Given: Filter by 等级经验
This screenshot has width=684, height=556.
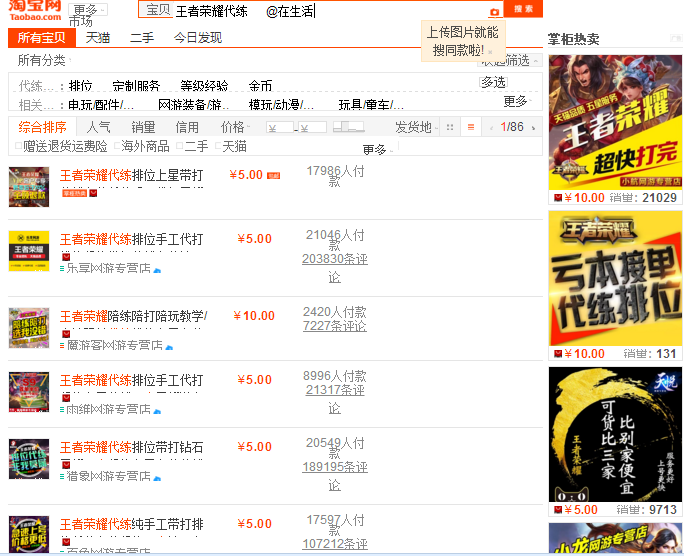Looking at the screenshot, I should click(204, 86).
